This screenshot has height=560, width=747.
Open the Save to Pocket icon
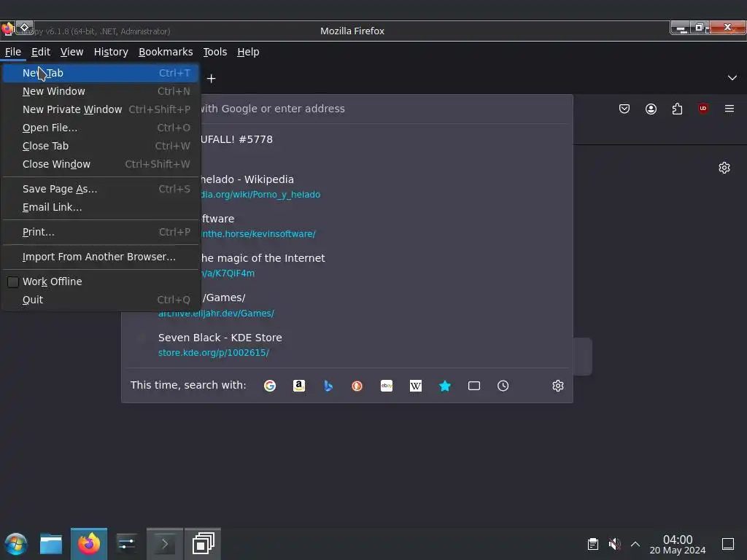tap(624, 109)
